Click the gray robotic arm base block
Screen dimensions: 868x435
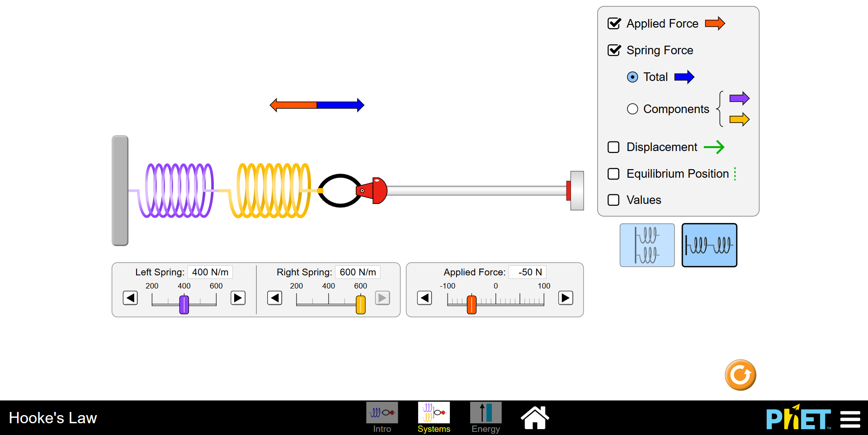[x=577, y=190]
